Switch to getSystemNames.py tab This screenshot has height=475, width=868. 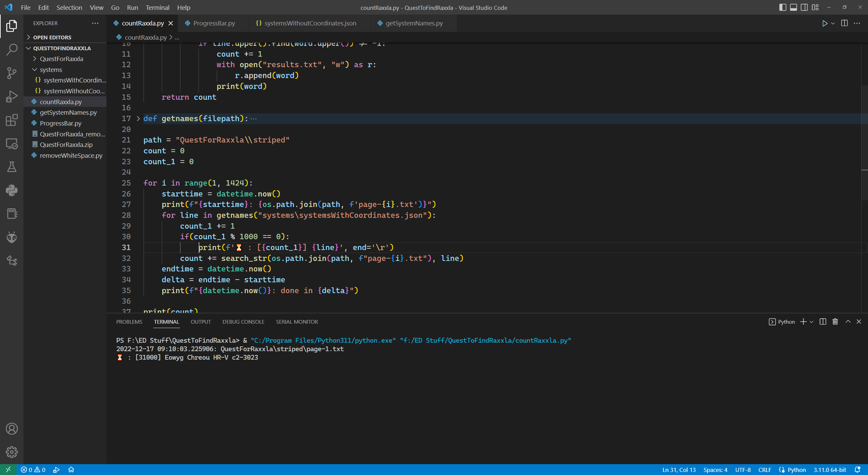tap(414, 23)
